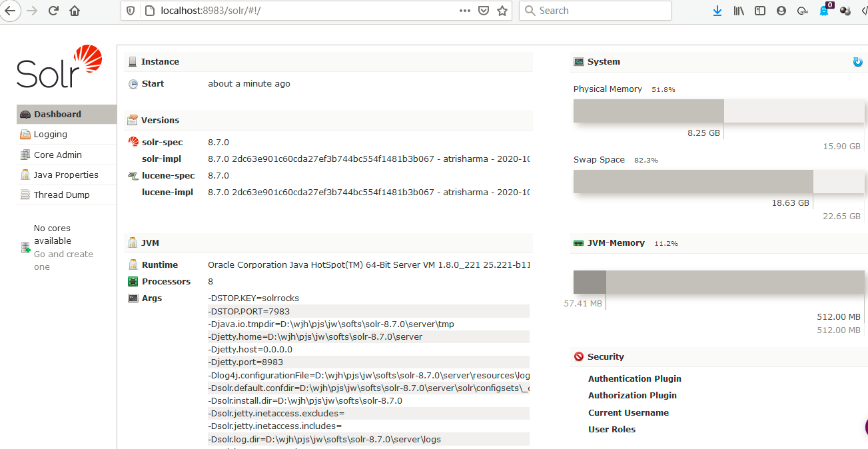Save the page to Pocket
868x449 pixels.
(x=484, y=11)
